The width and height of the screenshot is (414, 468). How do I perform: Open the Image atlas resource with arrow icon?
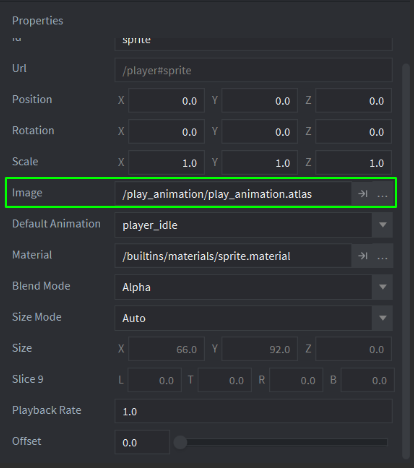click(x=362, y=194)
